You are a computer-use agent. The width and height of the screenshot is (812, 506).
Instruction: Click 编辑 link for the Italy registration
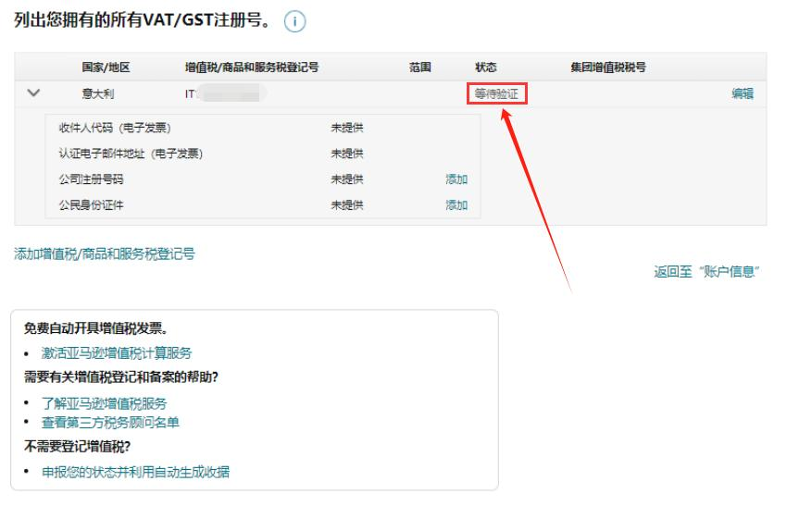[x=742, y=93]
